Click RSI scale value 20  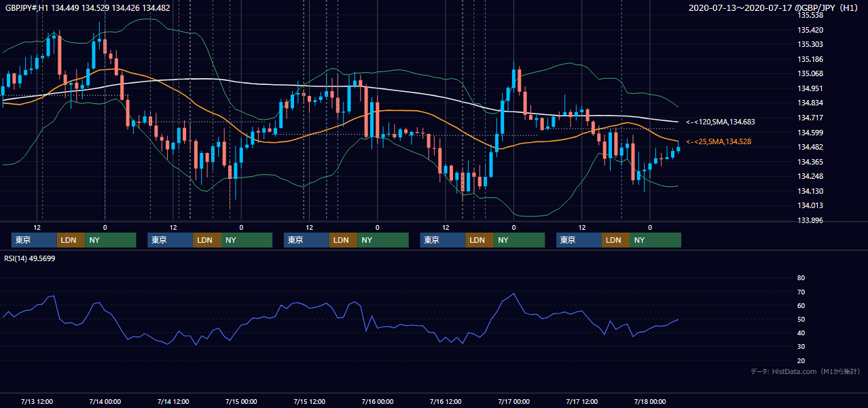(x=801, y=360)
